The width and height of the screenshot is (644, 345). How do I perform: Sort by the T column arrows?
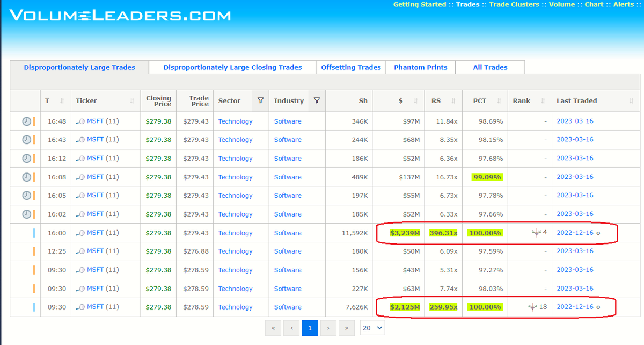point(62,101)
